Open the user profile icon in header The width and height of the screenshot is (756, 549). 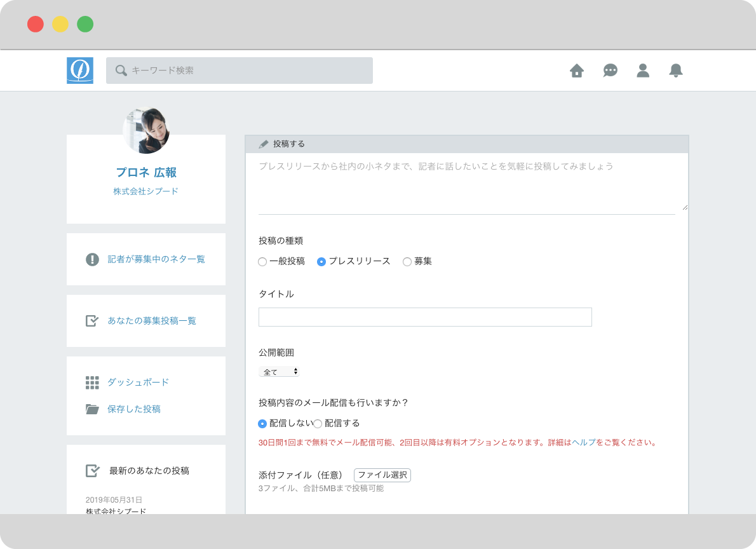coord(643,71)
